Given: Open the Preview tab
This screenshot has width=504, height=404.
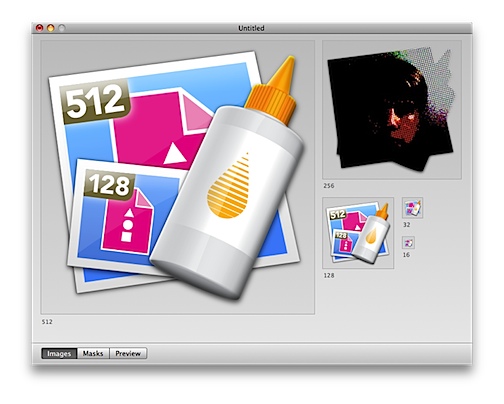Looking at the screenshot, I should point(128,353).
